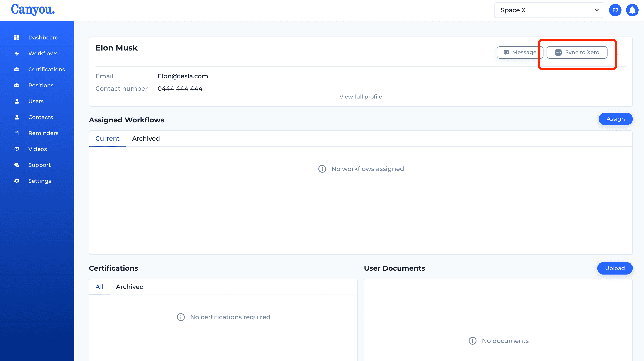Click the Message speech bubble icon
This screenshot has width=644, height=361.
506,52
